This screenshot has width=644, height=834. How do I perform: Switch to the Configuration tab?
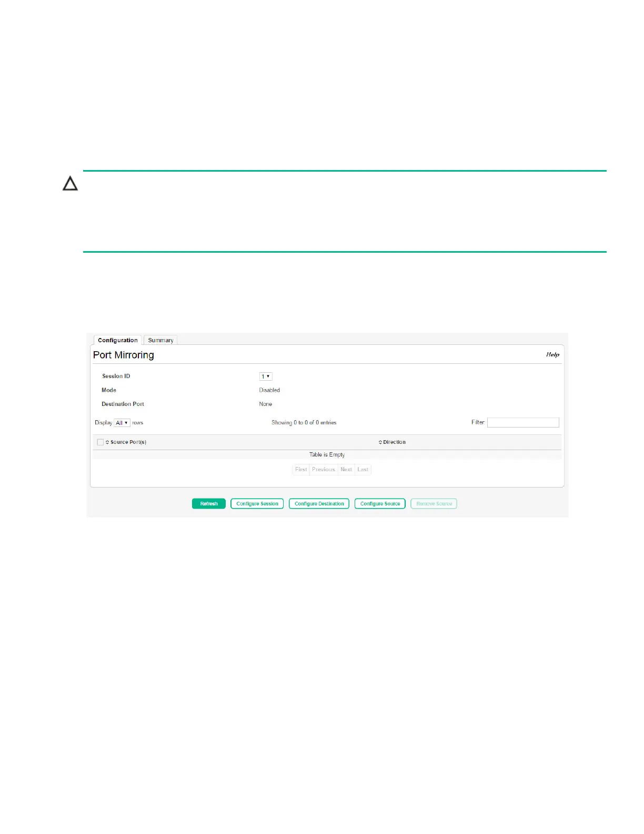118,340
